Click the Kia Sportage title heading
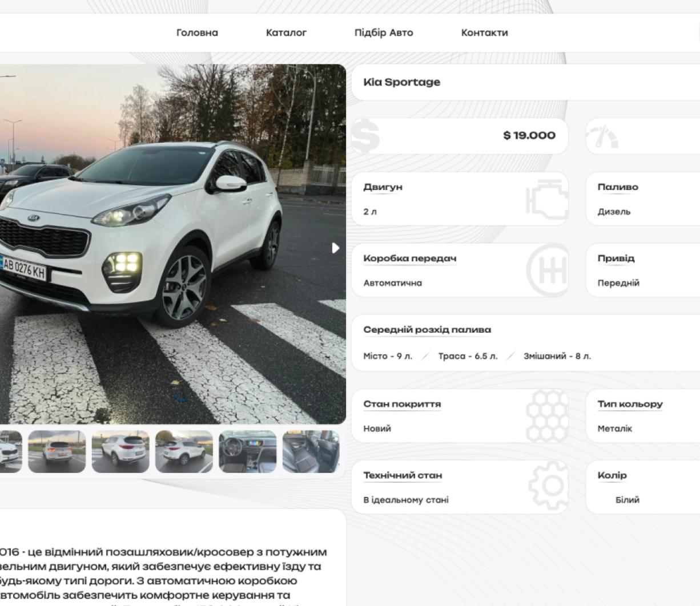The image size is (700, 606). (402, 82)
